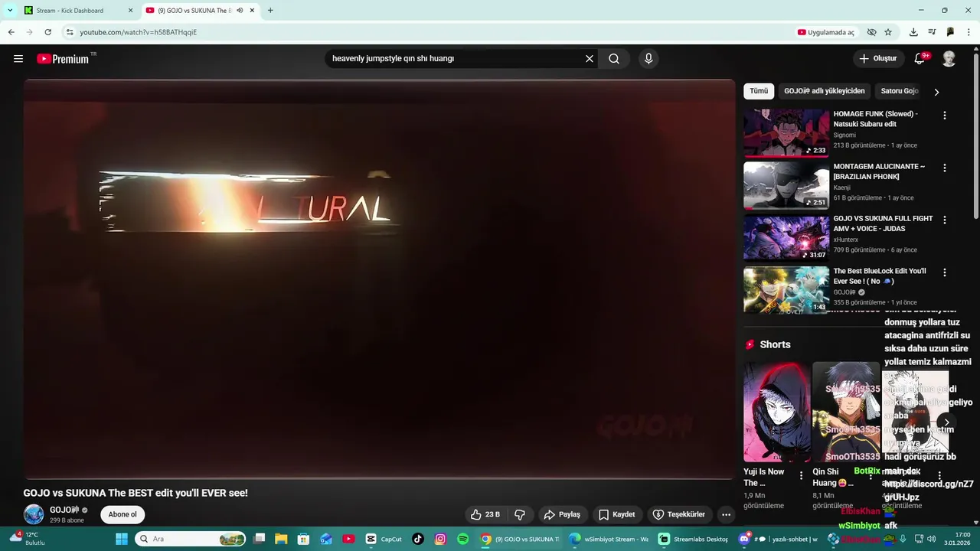Screen dimensions: 980x551
Task: Click the video player area
Action: (x=379, y=279)
